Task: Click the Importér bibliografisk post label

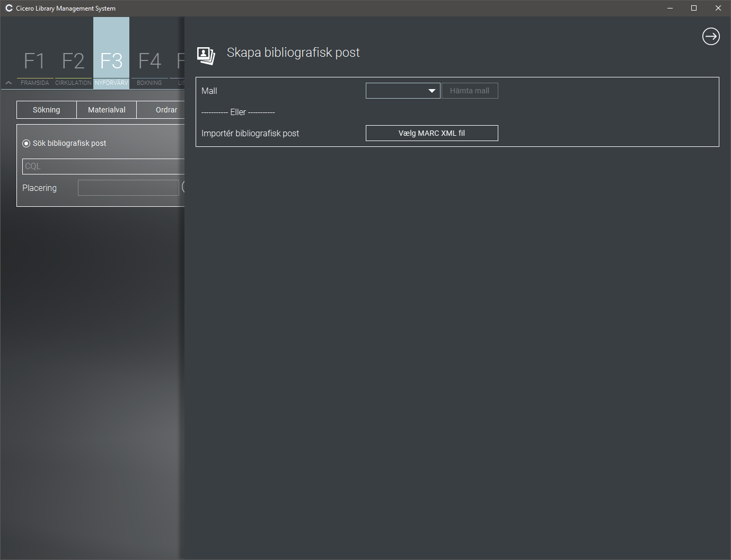Action: click(x=250, y=133)
